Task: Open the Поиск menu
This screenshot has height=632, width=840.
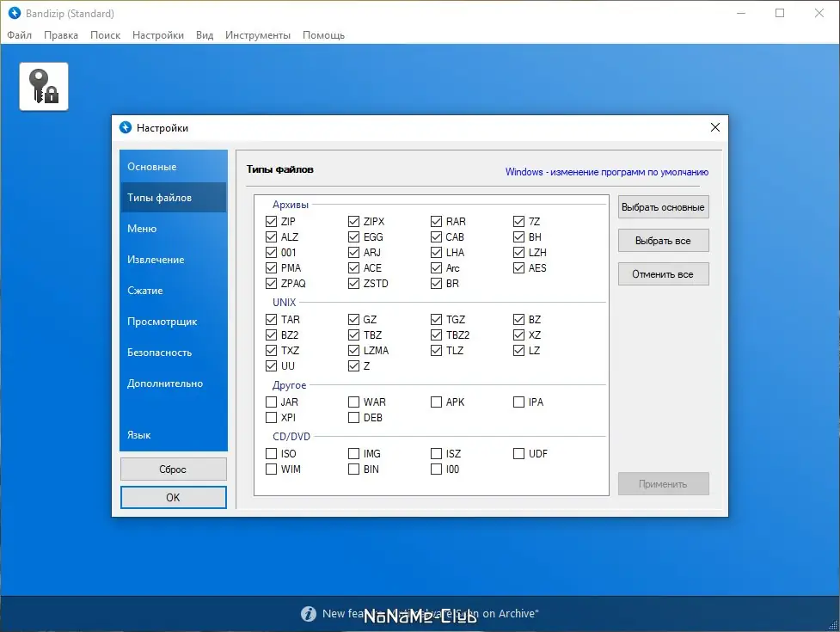Action: [x=105, y=35]
